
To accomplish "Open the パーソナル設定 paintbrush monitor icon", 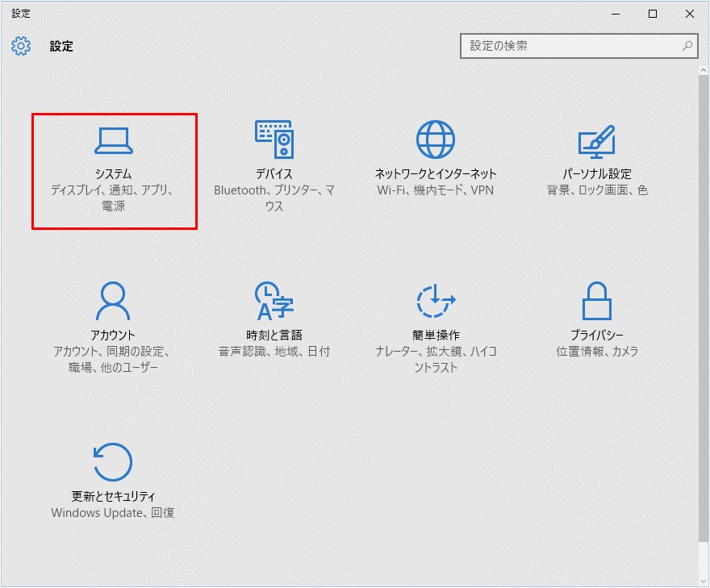I will [597, 142].
